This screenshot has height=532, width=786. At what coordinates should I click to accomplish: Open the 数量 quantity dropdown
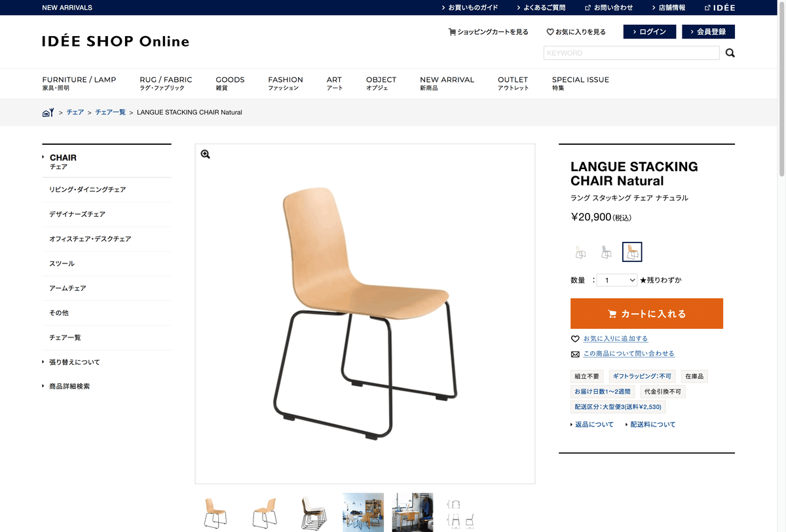pos(617,280)
